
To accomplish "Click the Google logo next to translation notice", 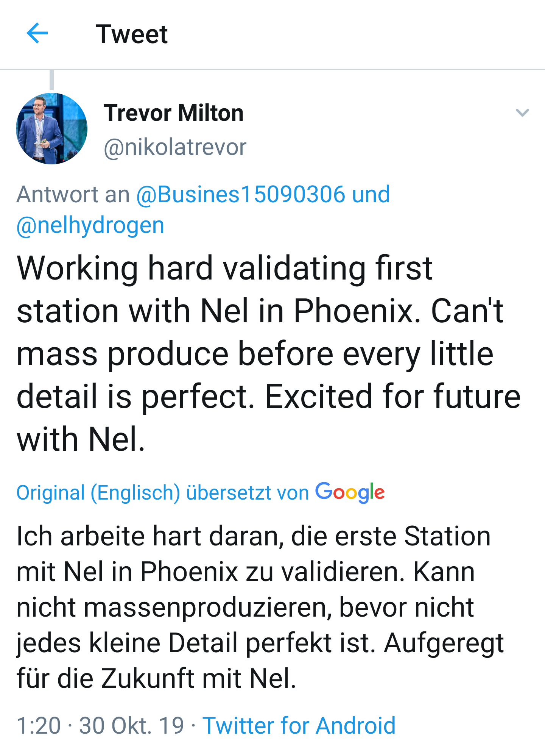I will [x=350, y=492].
